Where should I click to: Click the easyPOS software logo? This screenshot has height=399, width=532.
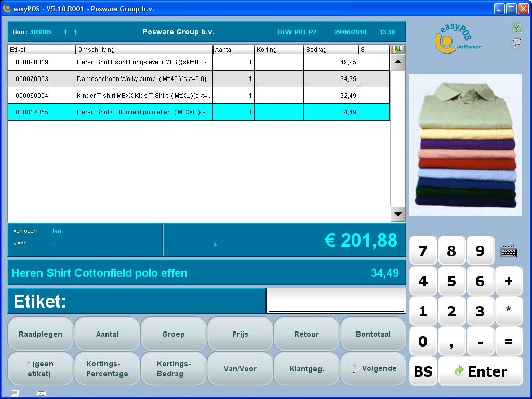(x=458, y=38)
